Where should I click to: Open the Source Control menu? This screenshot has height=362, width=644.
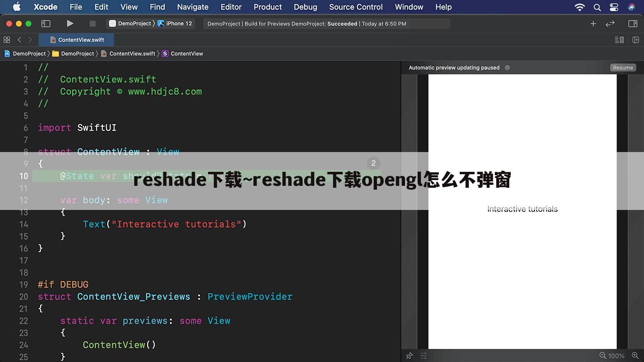pyautogui.click(x=356, y=7)
